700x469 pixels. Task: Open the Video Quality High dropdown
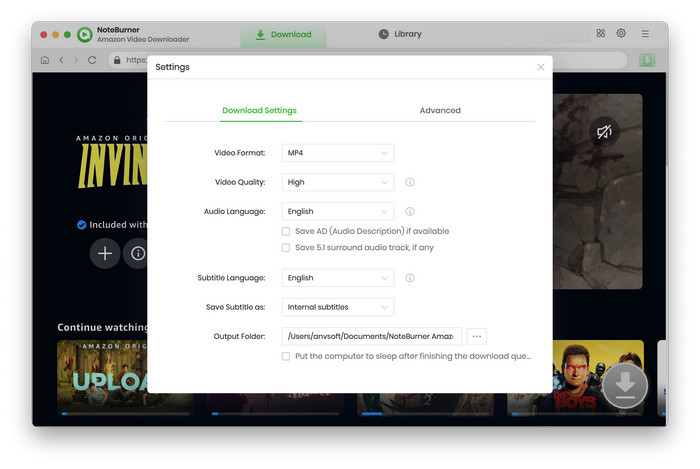coord(338,182)
